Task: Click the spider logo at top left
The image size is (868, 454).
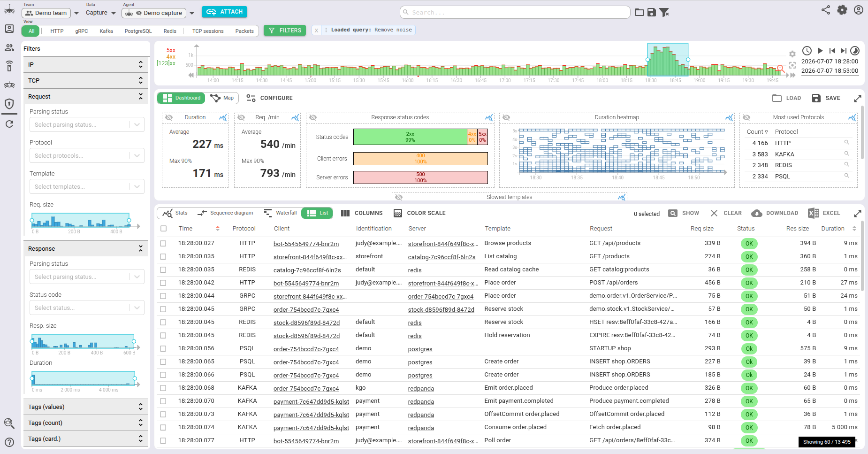Action: coord(9,9)
